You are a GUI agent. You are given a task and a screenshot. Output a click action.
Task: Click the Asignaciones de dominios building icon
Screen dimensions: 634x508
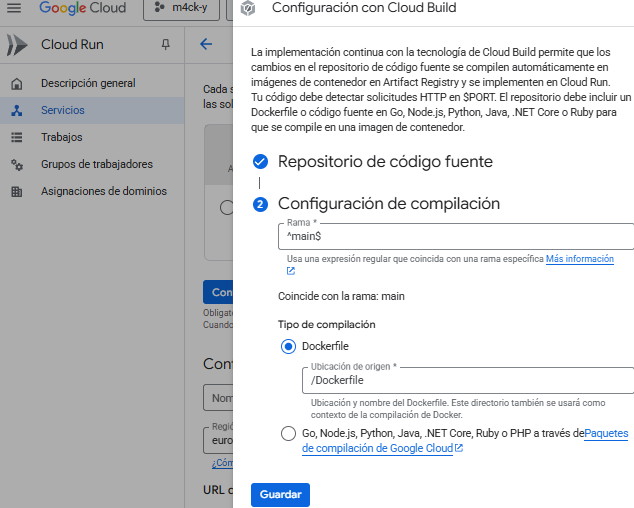point(17,191)
